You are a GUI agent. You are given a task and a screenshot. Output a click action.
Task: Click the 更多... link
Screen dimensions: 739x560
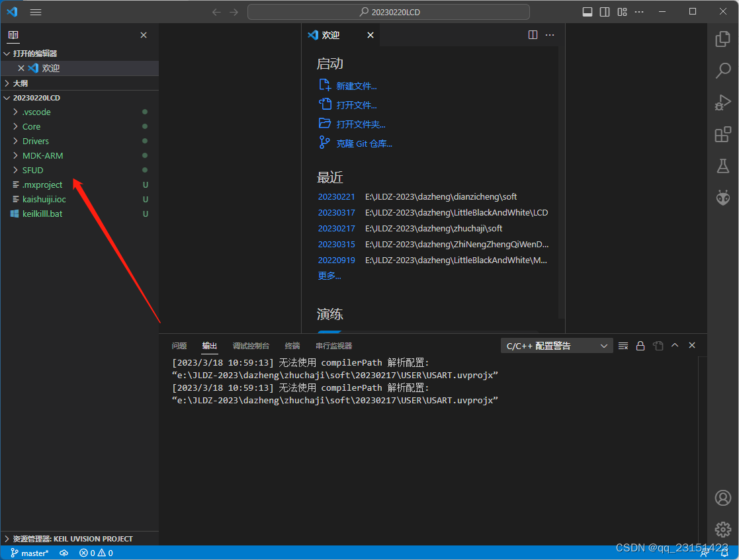coord(329,276)
